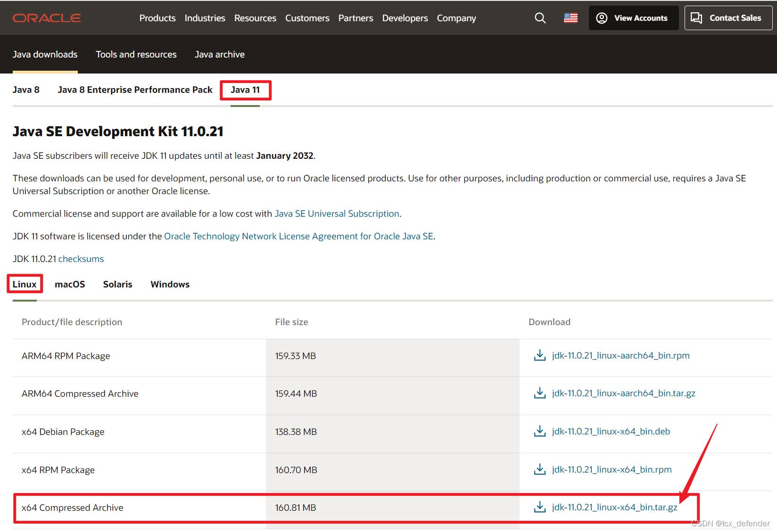Click the download icon for x64 rpm
Screen dimensions: 777x532
tap(540, 469)
